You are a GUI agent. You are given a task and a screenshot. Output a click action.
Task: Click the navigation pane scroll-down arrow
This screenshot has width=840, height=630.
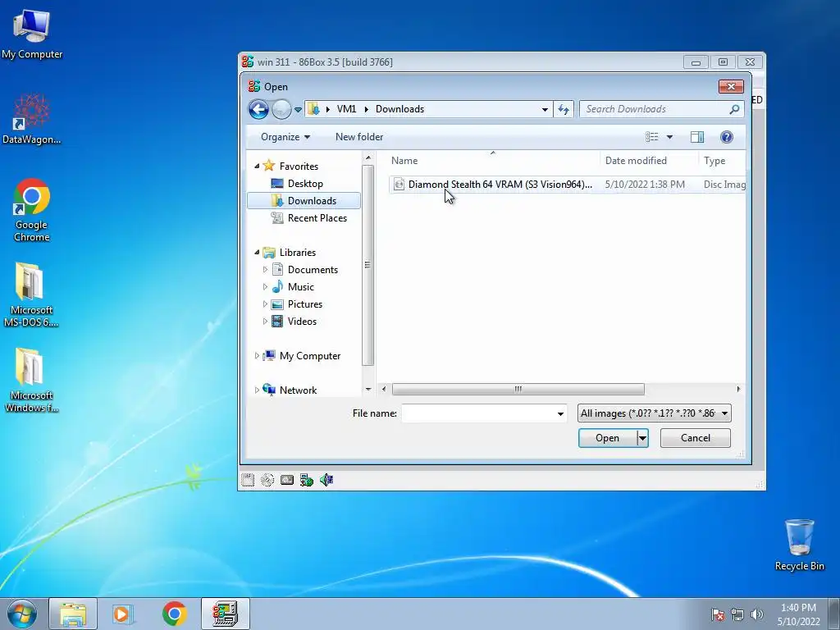coord(368,390)
